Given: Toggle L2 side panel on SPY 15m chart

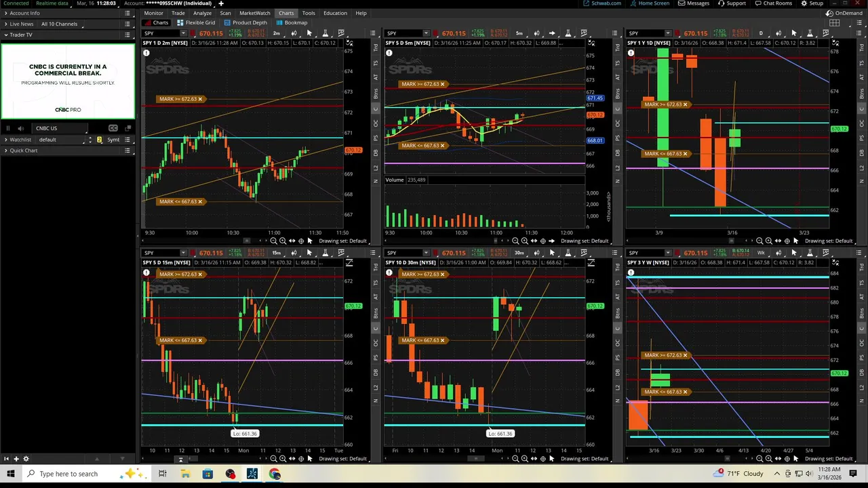Looking at the screenshot, I should pyautogui.click(x=376, y=388).
